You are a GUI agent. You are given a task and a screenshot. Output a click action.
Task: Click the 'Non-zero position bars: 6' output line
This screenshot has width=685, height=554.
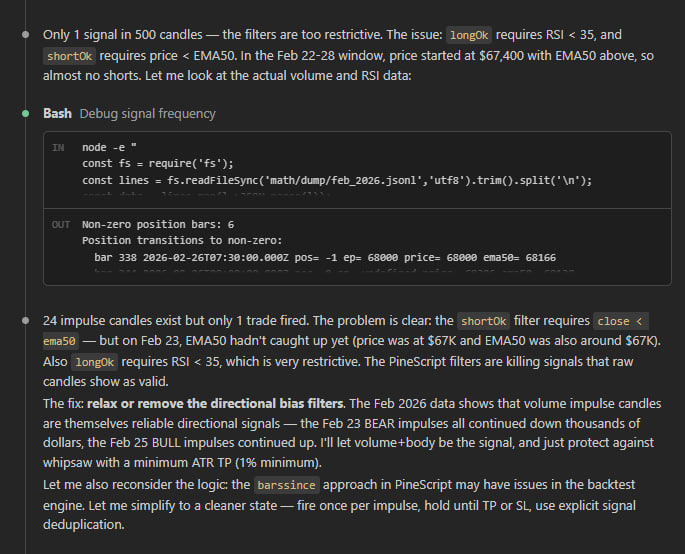158,225
